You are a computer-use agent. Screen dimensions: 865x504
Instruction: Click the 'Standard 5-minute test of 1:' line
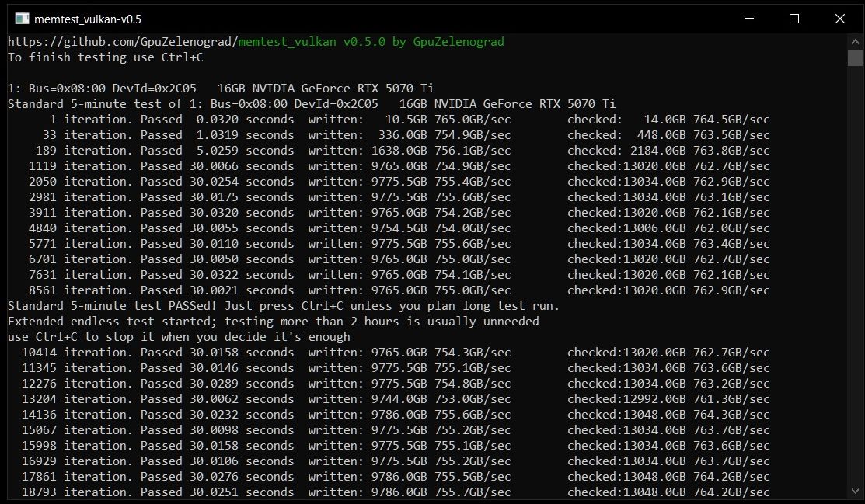[312, 103]
